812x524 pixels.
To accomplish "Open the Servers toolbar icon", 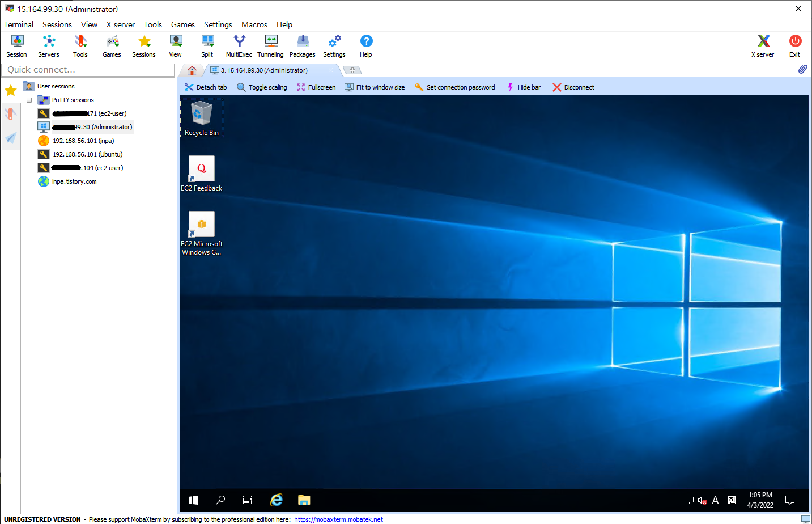I will point(49,46).
